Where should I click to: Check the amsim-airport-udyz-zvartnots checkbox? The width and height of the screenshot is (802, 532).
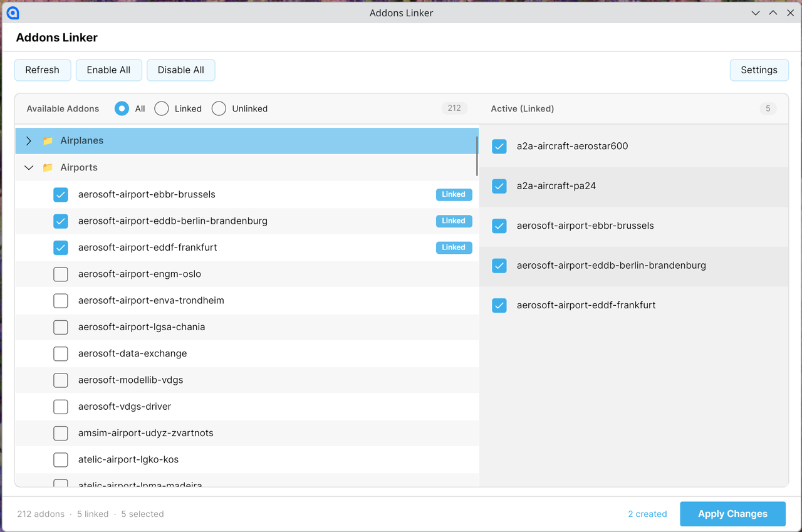pos(61,433)
